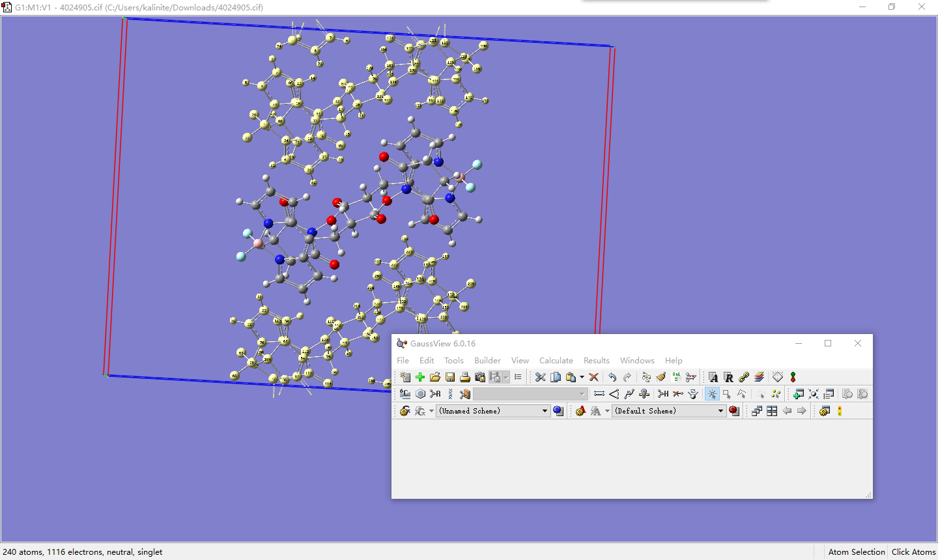Open a molecule file with the Open icon
938x560 pixels.
(x=434, y=376)
